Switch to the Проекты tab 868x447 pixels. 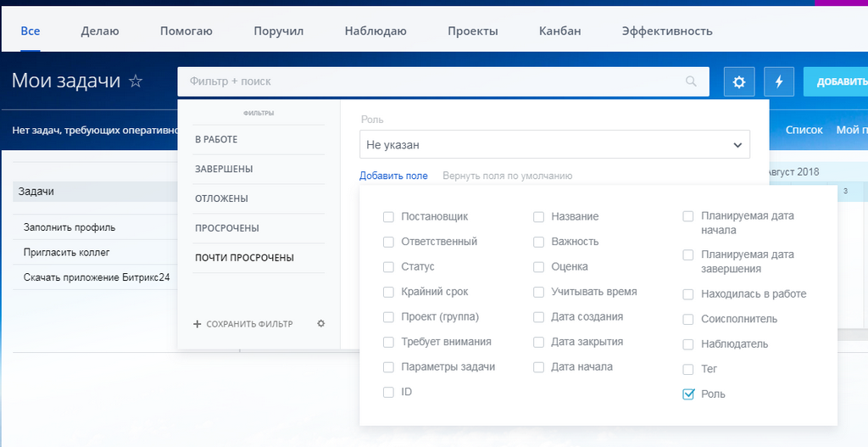tap(473, 31)
